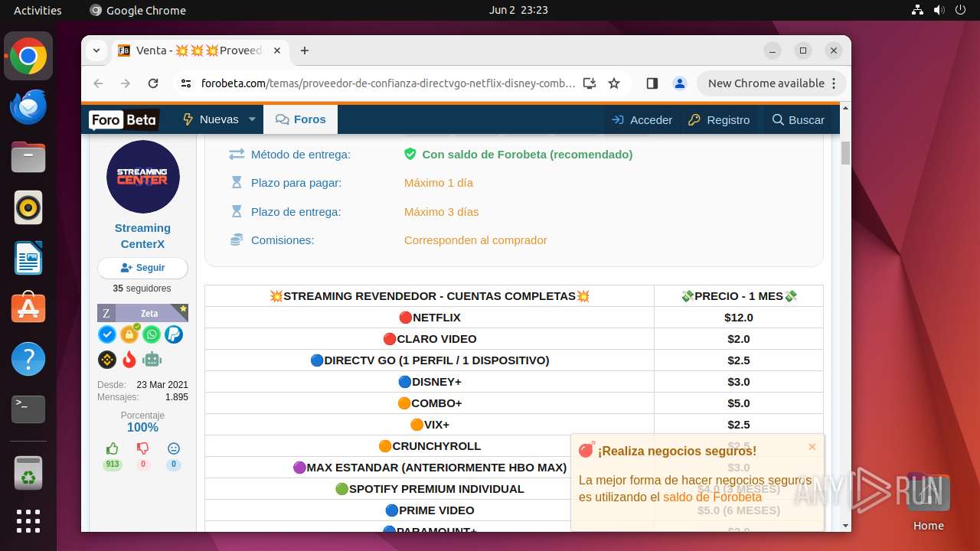Click the COMBO+ table cell
Screen dimensions: 980x551
[x=430, y=403]
